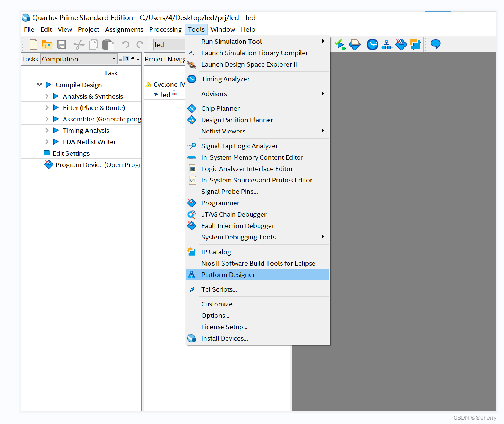Click the blue speech bubble help icon
Viewport: 504px width, 424px height.
pyautogui.click(x=435, y=44)
